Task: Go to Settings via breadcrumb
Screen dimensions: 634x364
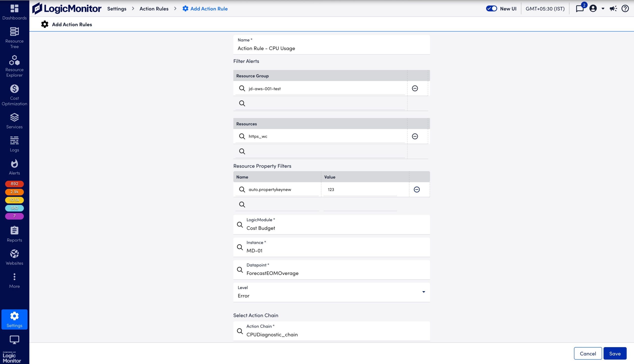Action: point(117,8)
